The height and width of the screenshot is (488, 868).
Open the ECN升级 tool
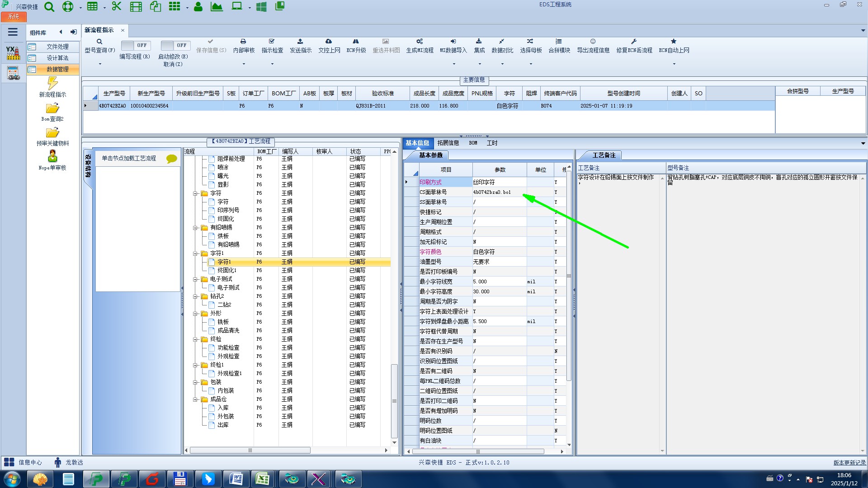pos(356,42)
